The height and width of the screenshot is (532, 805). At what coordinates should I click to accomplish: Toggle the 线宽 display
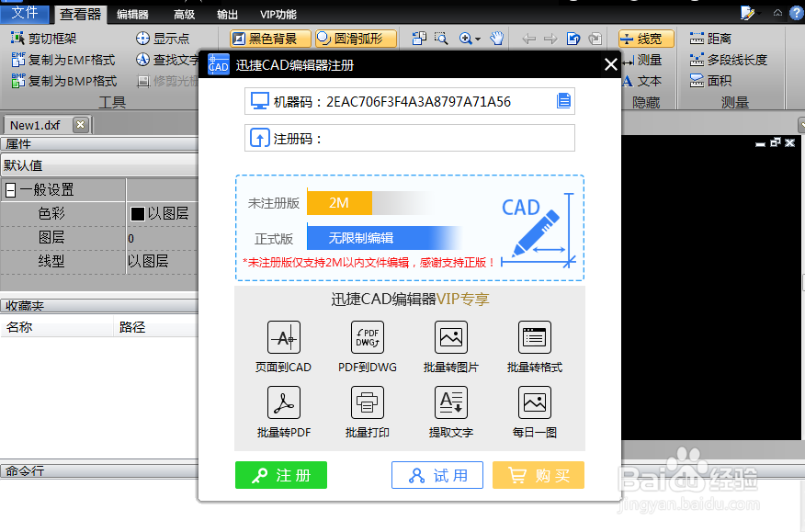click(646, 39)
